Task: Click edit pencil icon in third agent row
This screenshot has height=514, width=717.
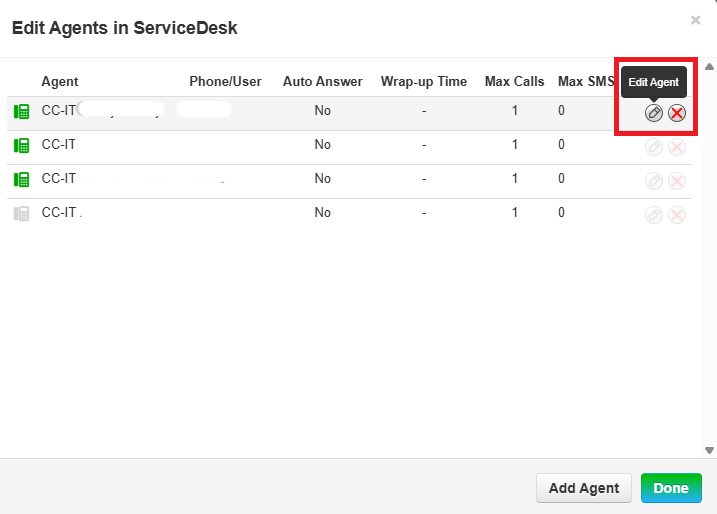Action: click(x=654, y=181)
